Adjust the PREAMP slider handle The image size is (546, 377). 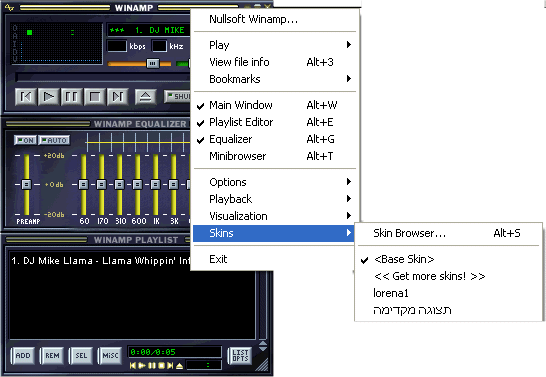tap(26, 184)
